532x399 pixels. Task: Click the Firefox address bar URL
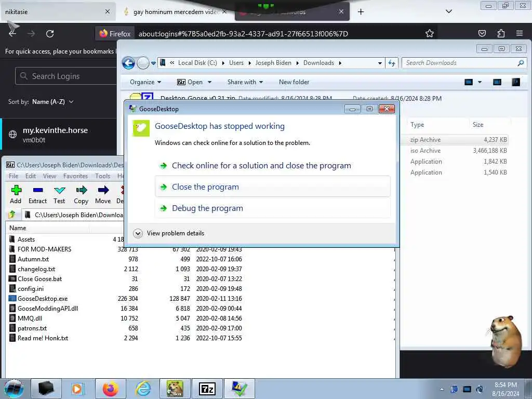pyautogui.click(x=243, y=34)
